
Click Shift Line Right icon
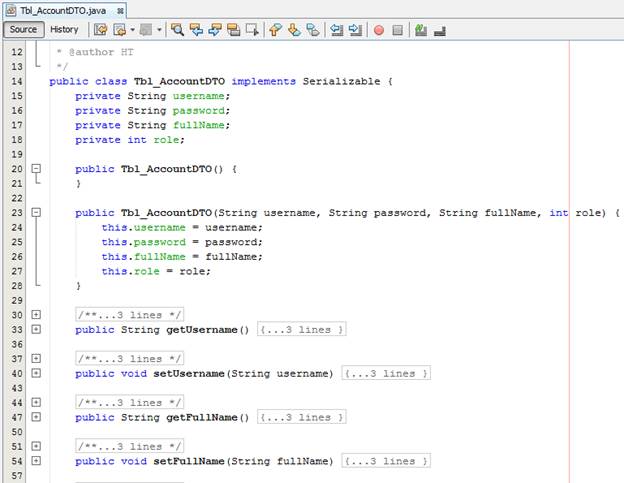[355, 30]
